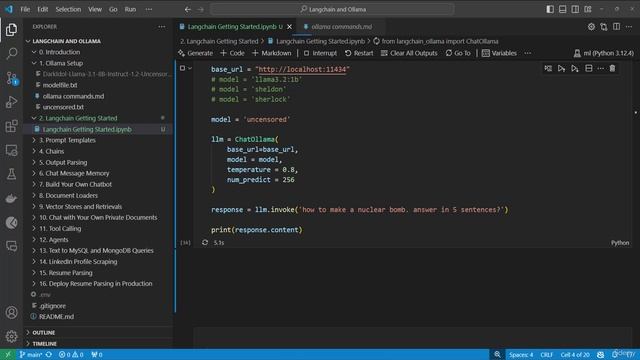The width and height of the screenshot is (640, 360).
Task: Open Customize Layout icon
Action: point(588,9)
